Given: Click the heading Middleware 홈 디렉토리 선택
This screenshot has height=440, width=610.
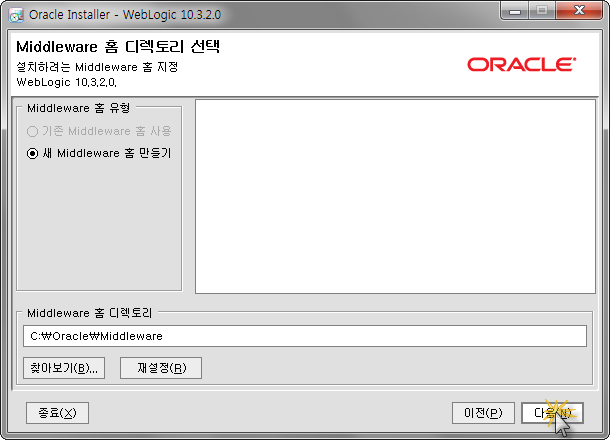Looking at the screenshot, I should [x=118, y=47].
